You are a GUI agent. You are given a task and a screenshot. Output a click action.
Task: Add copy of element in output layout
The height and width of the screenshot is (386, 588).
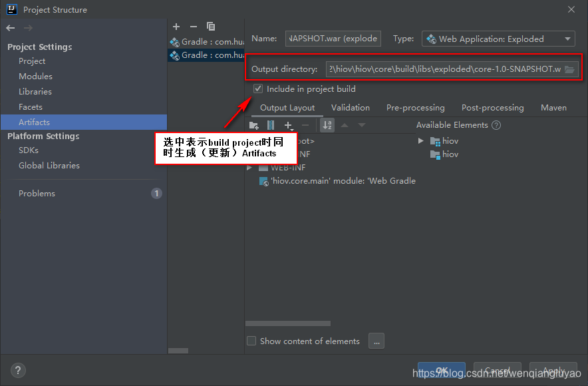pyautogui.click(x=289, y=126)
